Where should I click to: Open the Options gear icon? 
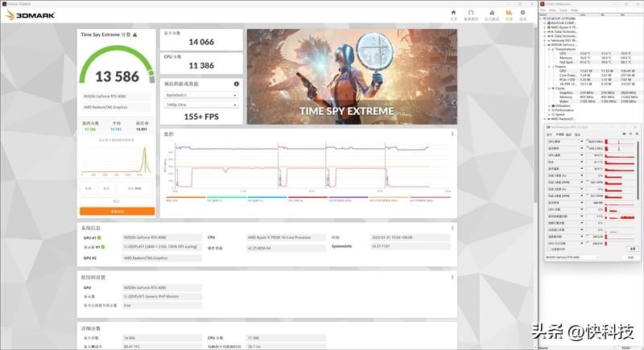522,14
